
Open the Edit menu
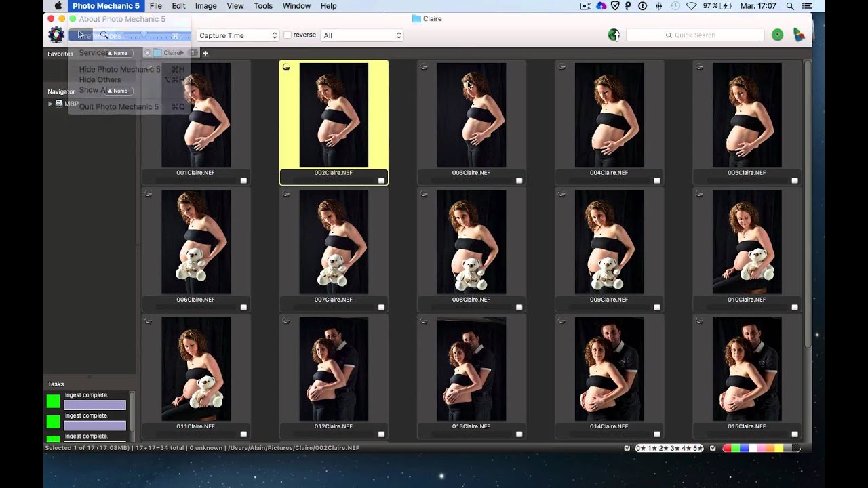click(178, 6)
